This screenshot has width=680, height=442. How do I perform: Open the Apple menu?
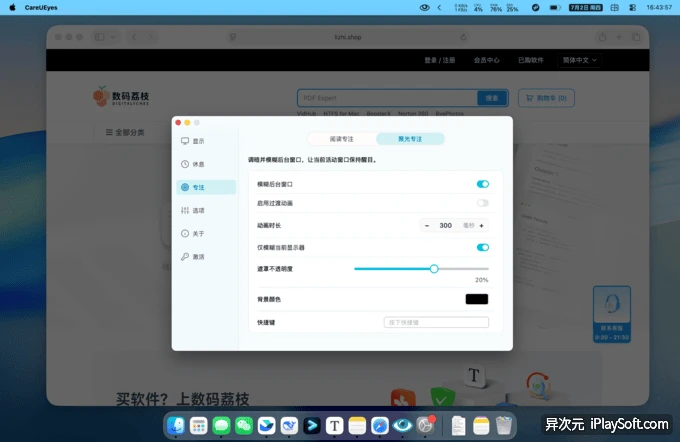(x=12, y=7)
